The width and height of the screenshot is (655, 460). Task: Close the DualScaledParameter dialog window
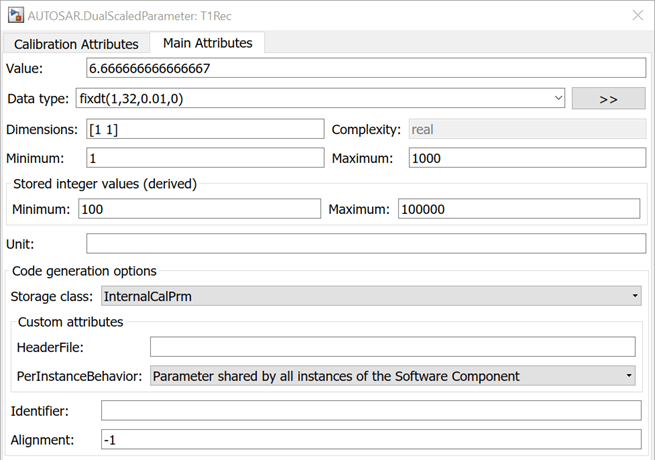coord(638,15)
